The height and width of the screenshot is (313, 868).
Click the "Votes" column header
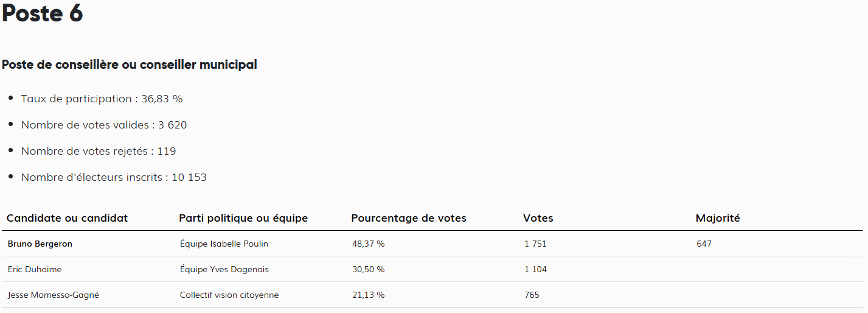tap(538, 218)
